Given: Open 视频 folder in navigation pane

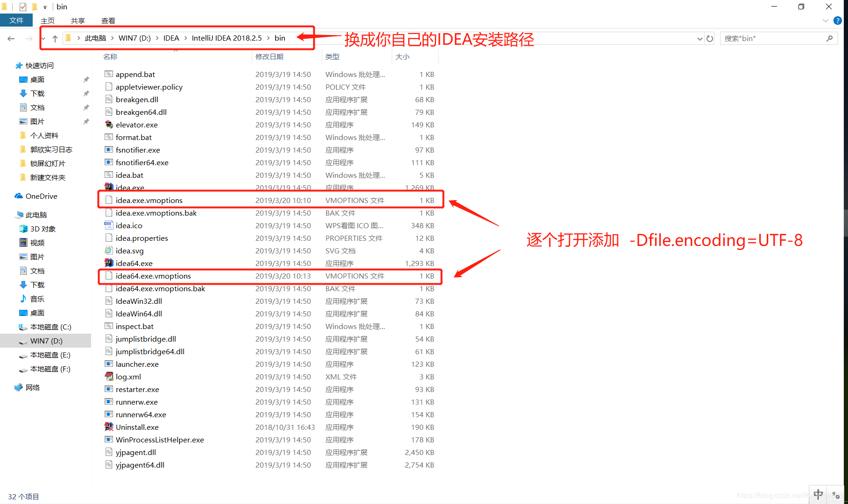Looking at the screenshot, I should [x=37, y=243].
